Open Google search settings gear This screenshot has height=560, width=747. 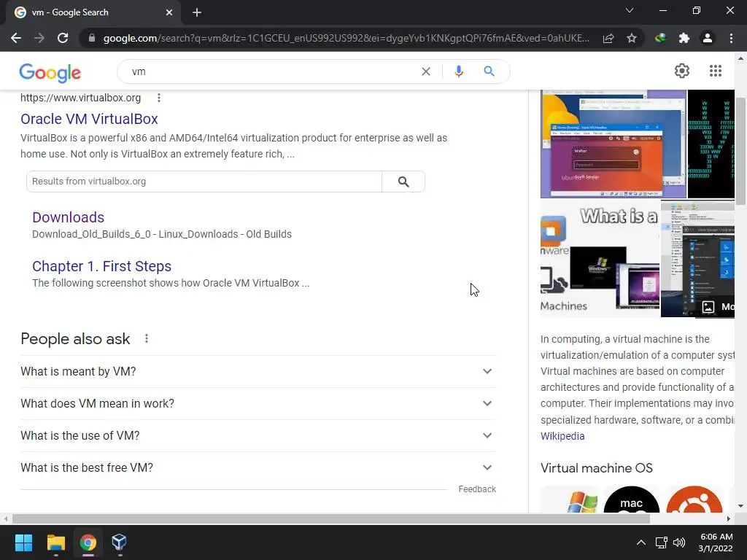[682, 71]
